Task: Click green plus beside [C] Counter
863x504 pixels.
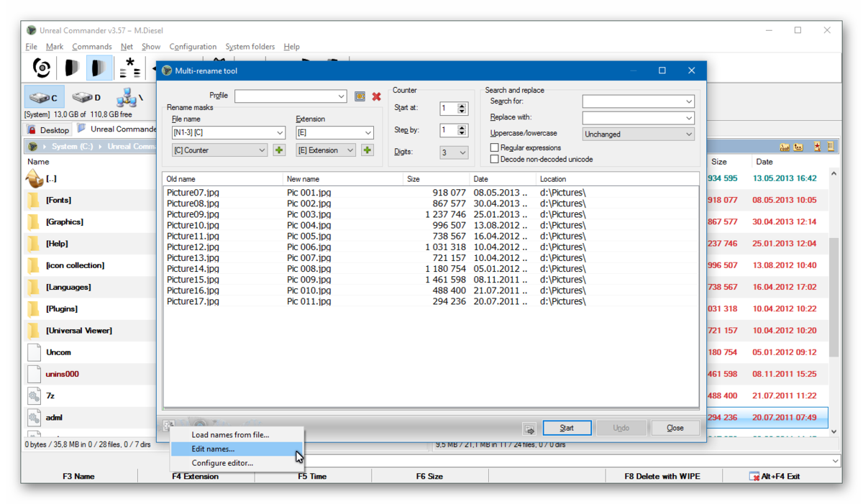Action: (x=279, y=150)
